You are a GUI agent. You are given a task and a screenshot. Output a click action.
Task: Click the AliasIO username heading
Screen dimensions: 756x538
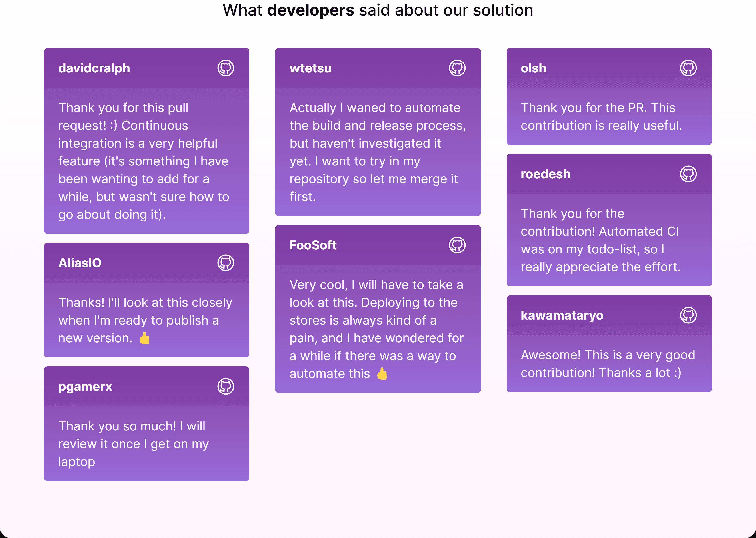(x=80, y=263)
